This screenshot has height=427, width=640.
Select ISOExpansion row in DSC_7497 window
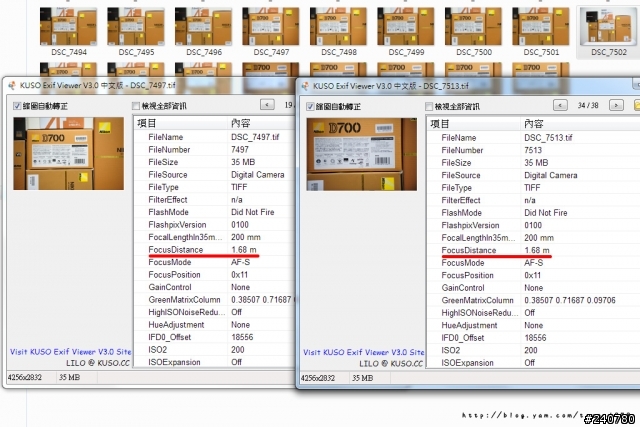tap(214, 362)
